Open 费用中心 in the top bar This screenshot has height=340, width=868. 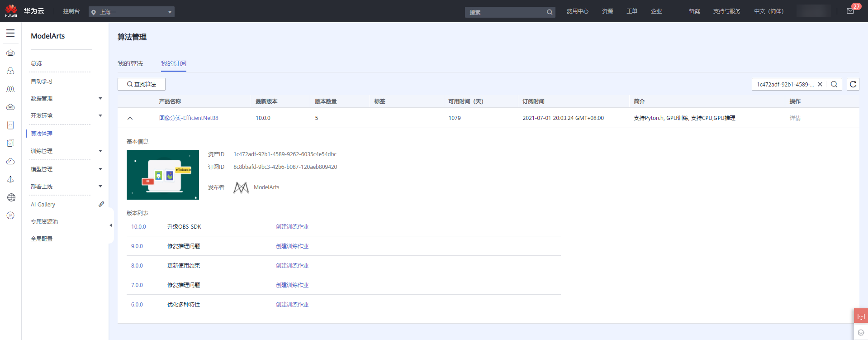click(578, 11)
